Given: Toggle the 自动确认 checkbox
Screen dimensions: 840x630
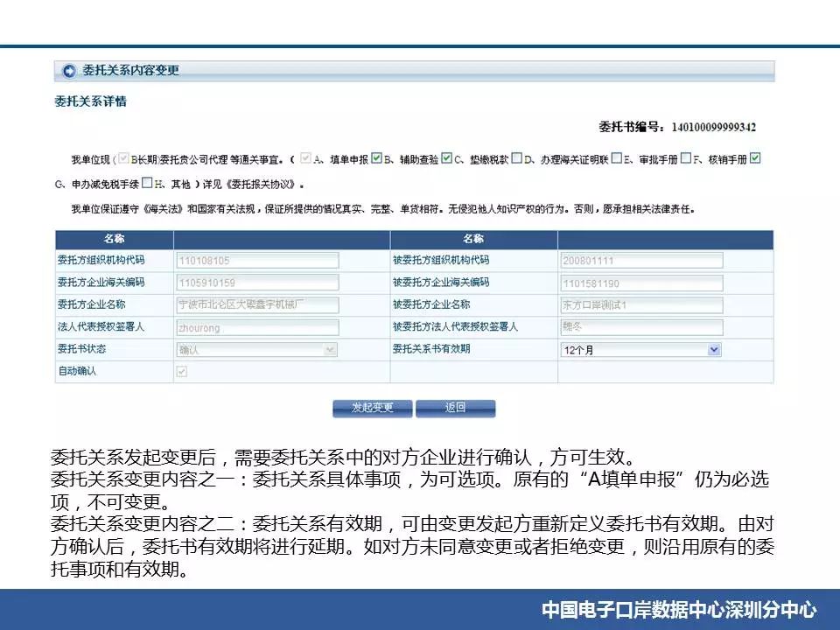Looking at the screenshot, I should [182, 372].
